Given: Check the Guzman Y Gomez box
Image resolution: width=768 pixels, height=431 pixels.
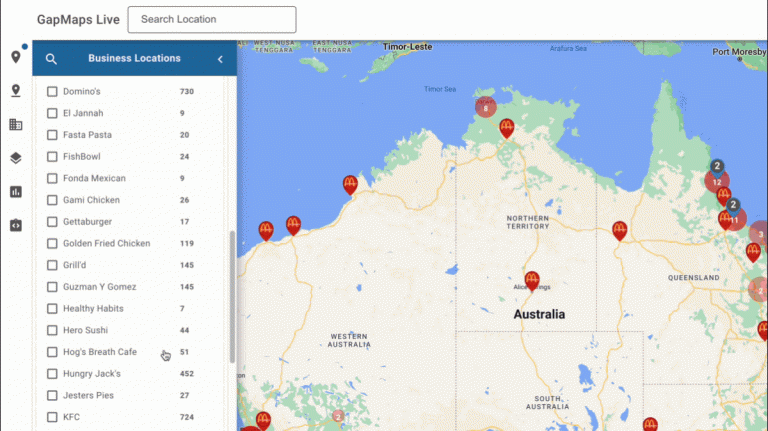Looking at the screenshot, I should pos(53,287).
